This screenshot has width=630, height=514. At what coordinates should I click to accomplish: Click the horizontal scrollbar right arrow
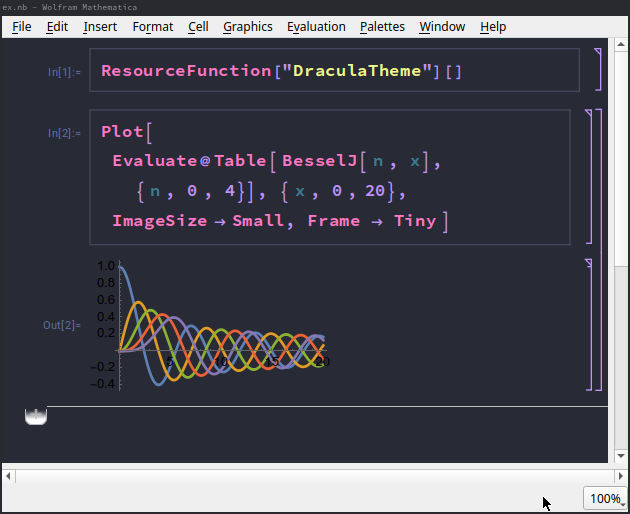coord(621,476)
